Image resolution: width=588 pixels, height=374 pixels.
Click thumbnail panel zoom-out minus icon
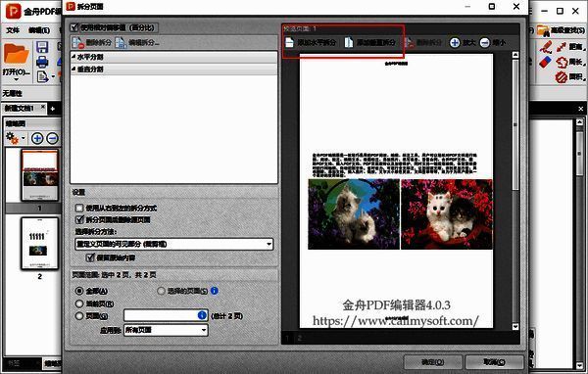(53, 139)
